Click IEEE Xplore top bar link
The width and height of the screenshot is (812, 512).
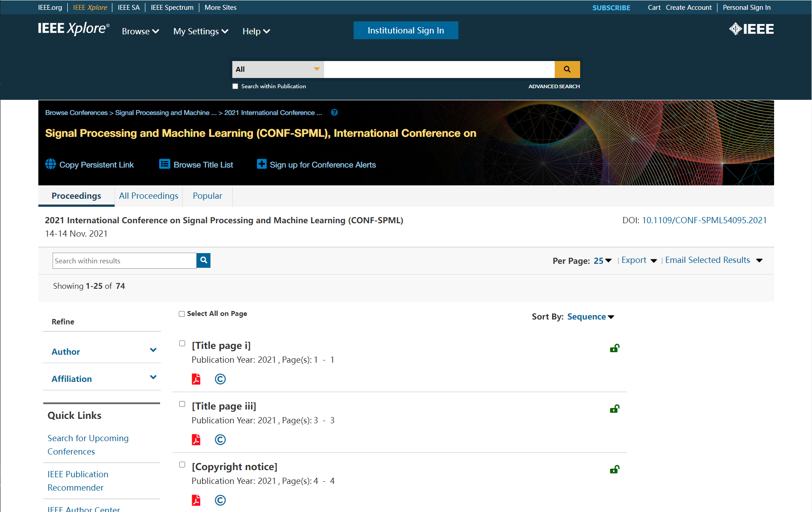[90, 8]
